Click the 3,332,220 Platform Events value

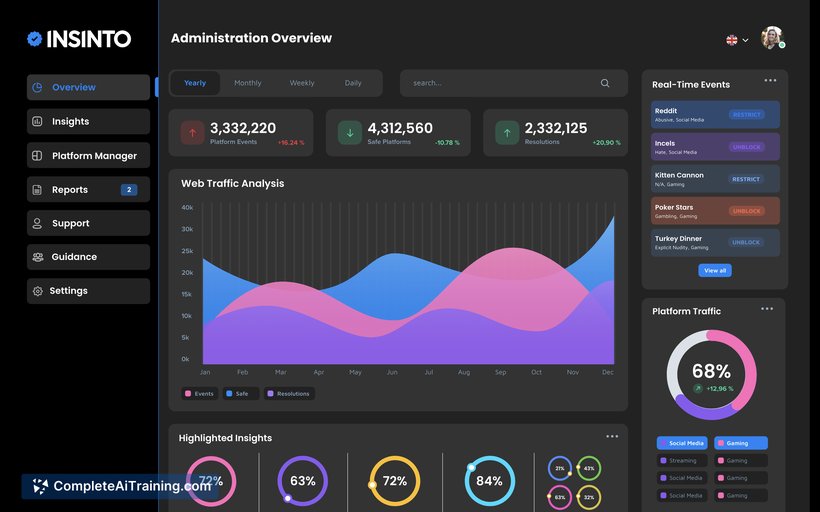pos(243,128)
